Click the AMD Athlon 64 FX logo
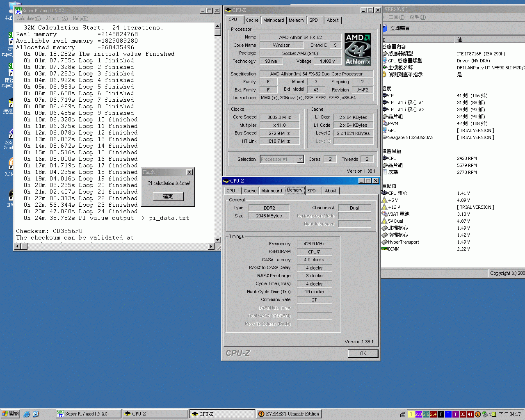Image resolution: width=525 pixels, height=420 pixels. point(358,49)
